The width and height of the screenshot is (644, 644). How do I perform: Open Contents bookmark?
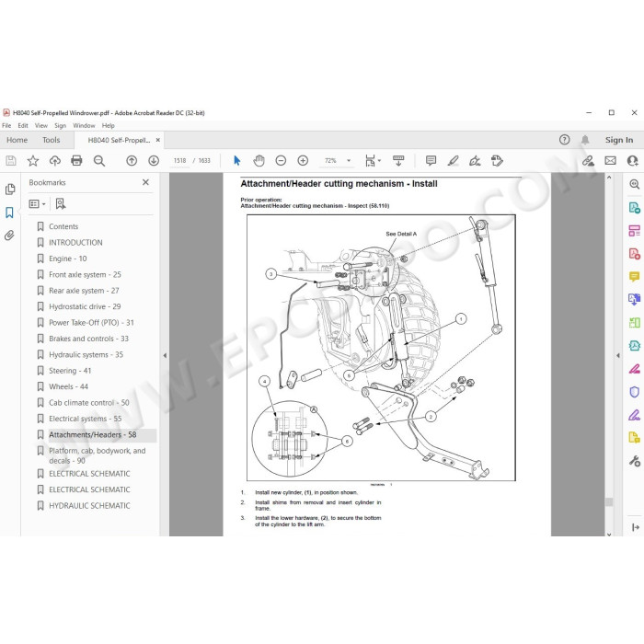click(63, 226)
